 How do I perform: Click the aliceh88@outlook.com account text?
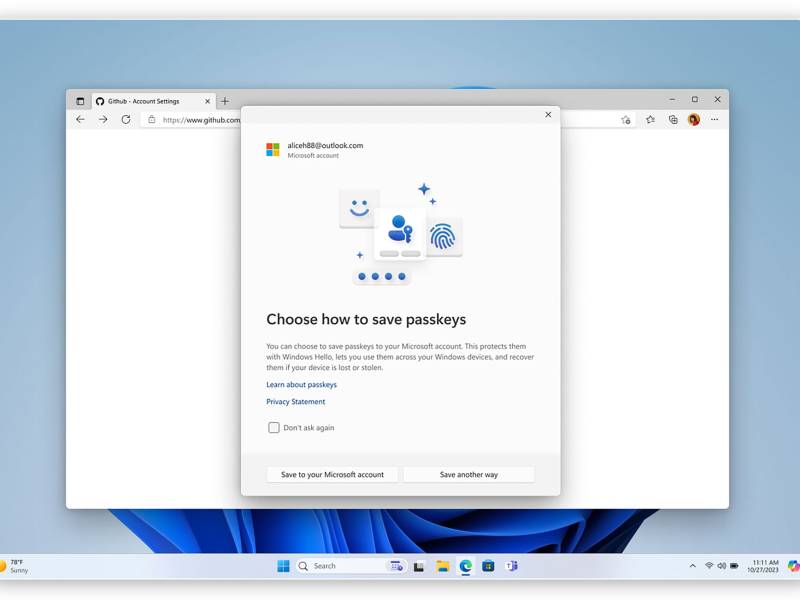(325, 145)
